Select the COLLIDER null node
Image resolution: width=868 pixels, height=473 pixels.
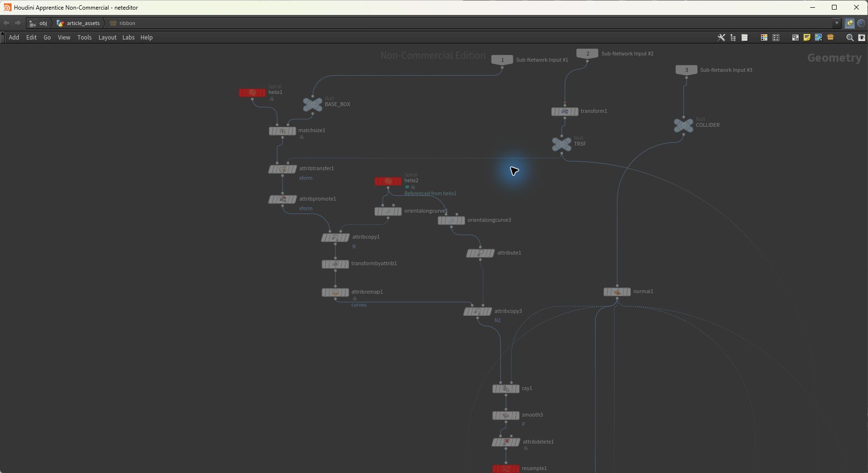[683, 125]
